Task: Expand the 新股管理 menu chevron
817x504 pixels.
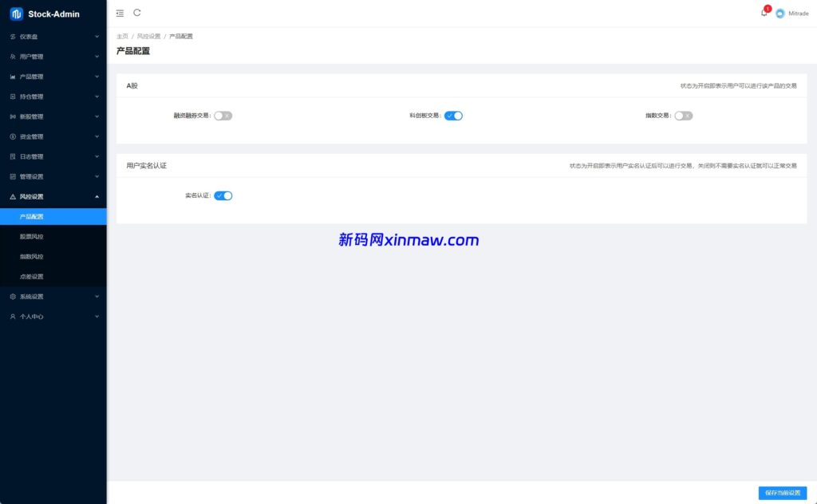Action: point(97,116)
